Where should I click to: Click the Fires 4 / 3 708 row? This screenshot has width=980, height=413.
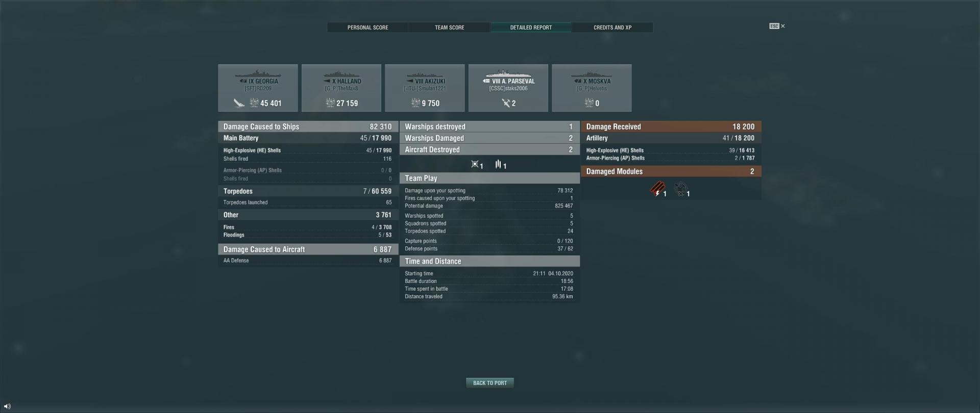pyautogui.click(x=308, y=227)
